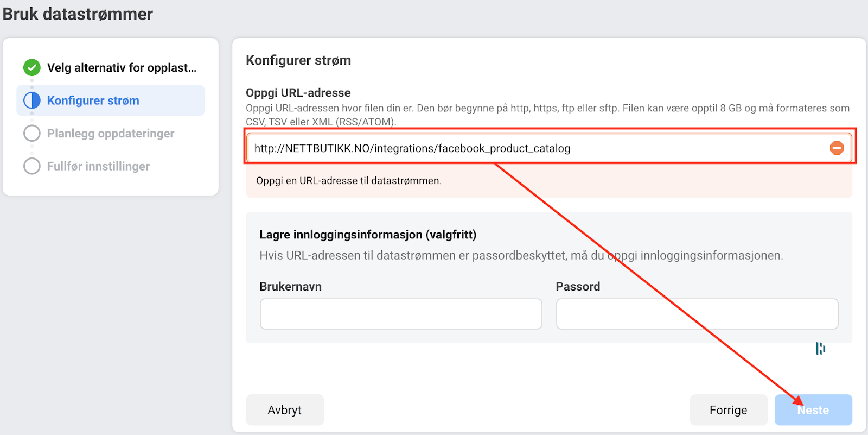Viewport: 868px width, 435px height.
Task: Go to the Fullfør innstillinger step
Action: (x=98, y=166)
